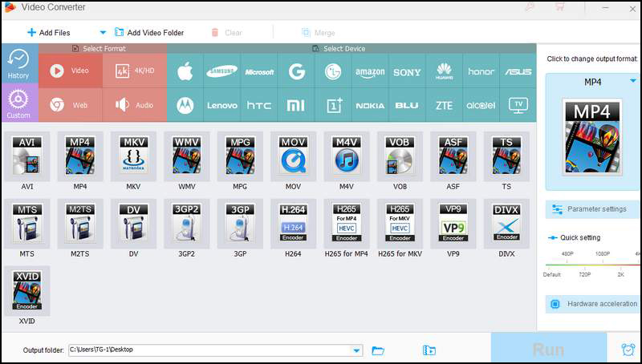The width and height of the screenshot is (642, 364).
Task: Select the MPG format icon
Action: point(240,156)
